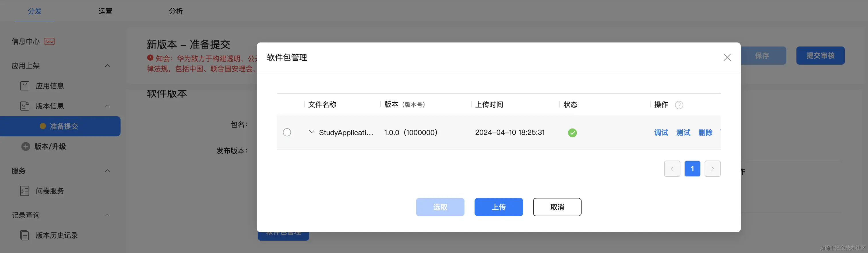Open 版本/升级 in sidebar
868x253 pixels.
[x=50, y=146]
